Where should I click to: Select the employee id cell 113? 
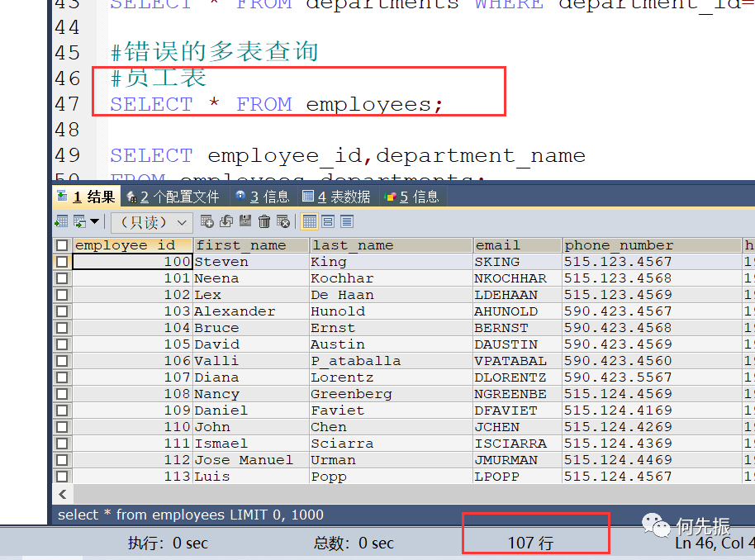pos(132,477)
